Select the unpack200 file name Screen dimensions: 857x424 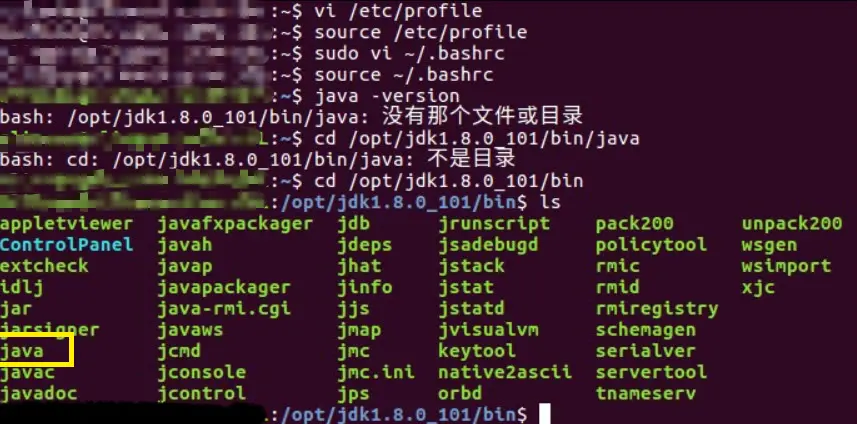click(792, 224)
